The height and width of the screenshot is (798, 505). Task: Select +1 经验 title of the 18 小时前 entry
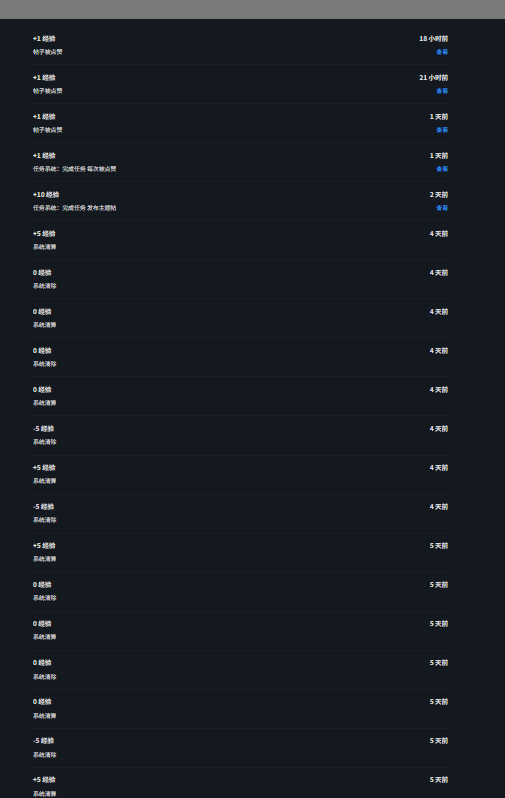(x=44, y=39)
